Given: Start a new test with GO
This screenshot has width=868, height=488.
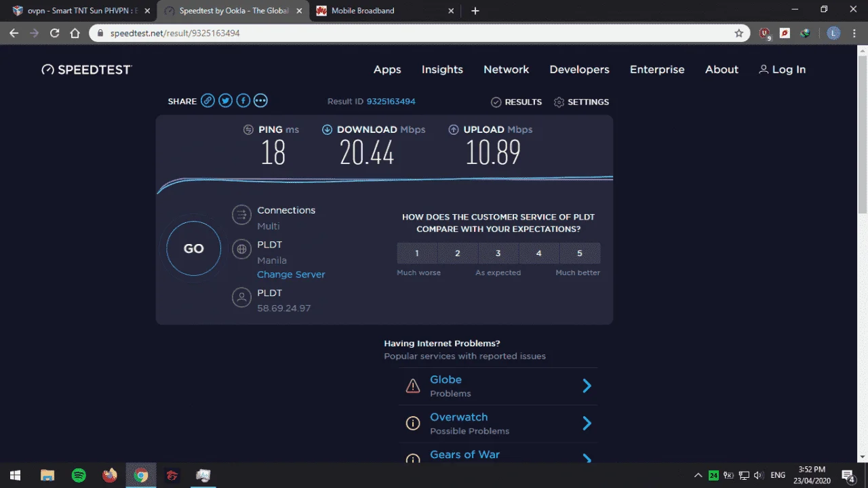Looking at the screenshot, I should (194, 249).
